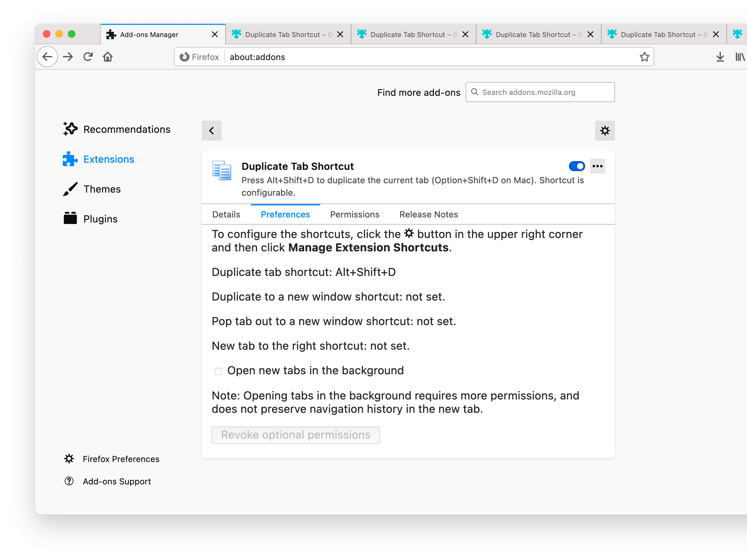
Task: Open the gear tools menu for add-ons
Action: tap(604, 131)
